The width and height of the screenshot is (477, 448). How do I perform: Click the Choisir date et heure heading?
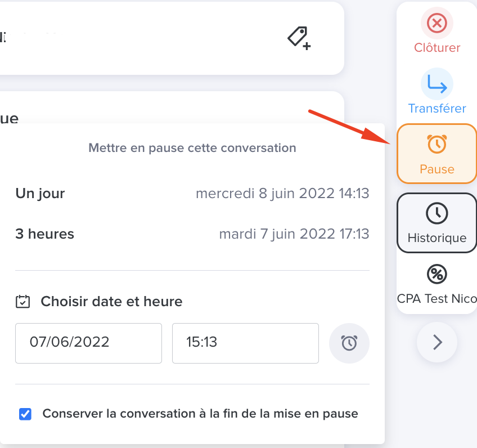click(111, 302)
